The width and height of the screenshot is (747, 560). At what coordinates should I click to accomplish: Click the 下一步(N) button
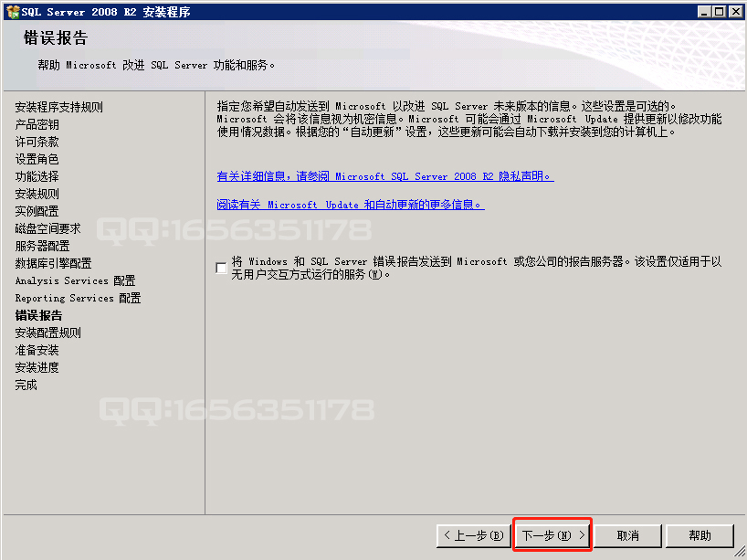tap(552, 535)
